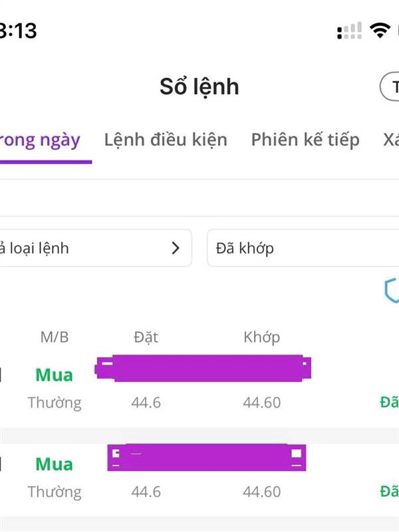The image size is (399, 532).
Task: Tap the status bar clock time
Action: [18, 30]
